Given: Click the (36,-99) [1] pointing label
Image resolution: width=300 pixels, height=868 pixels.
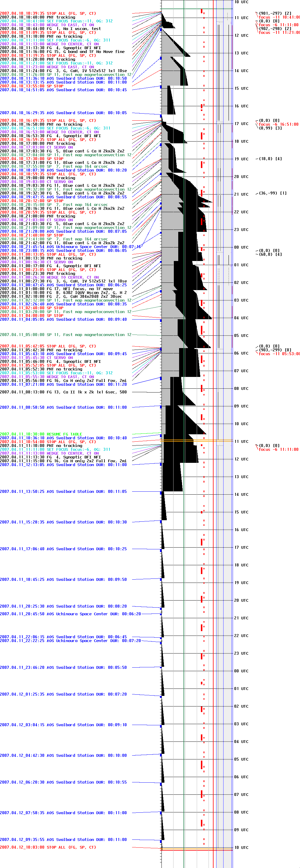Looking at the screenshot, I should click(272, 193).
